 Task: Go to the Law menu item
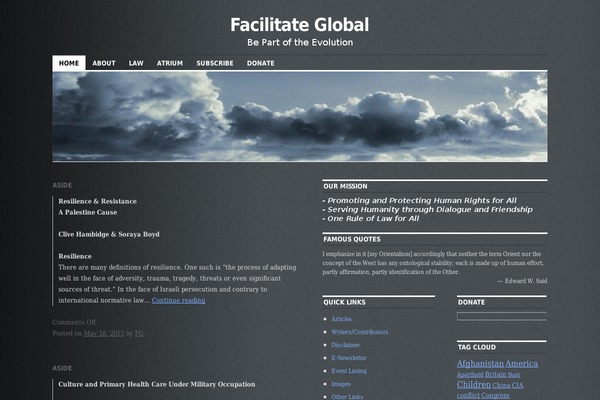[x=136, y=63]
